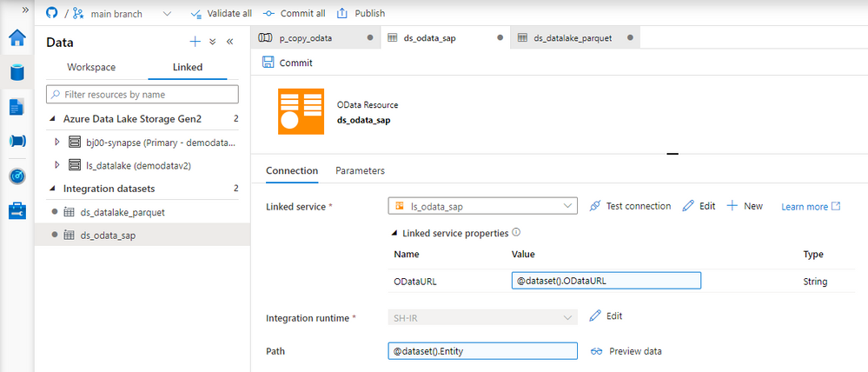
Task: Click Validate all in the toolbar
Action: click(x=221, y=13)
